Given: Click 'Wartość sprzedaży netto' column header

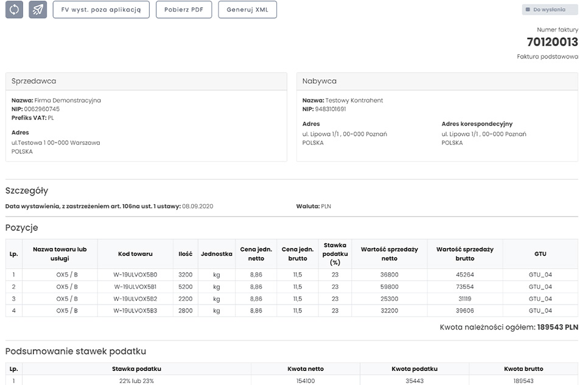Looking at the screenshot, I should coord(389,253).
